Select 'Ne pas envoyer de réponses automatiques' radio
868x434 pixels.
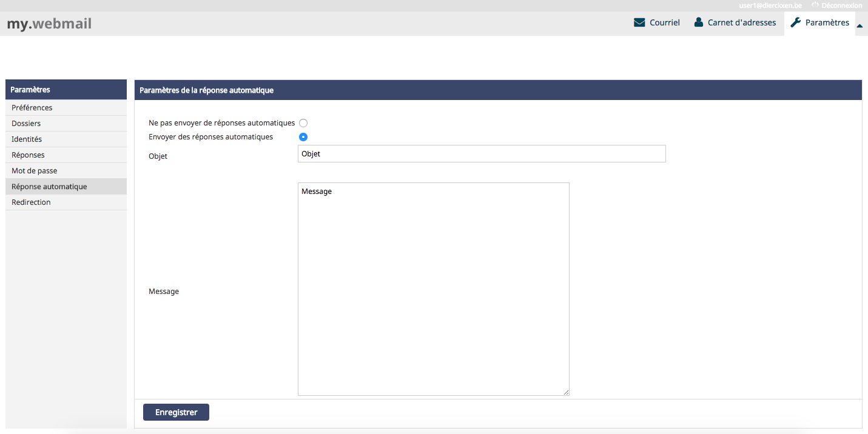pyautogui.click(x=303, y=123)
